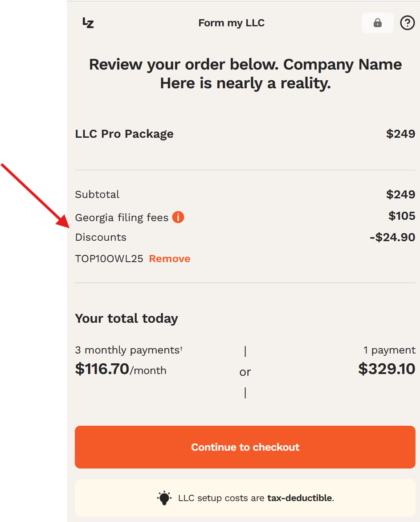Open the help question mark icon
Image resolution: width=420 pixels, height=522 pixels.
[x=407, y=23]
